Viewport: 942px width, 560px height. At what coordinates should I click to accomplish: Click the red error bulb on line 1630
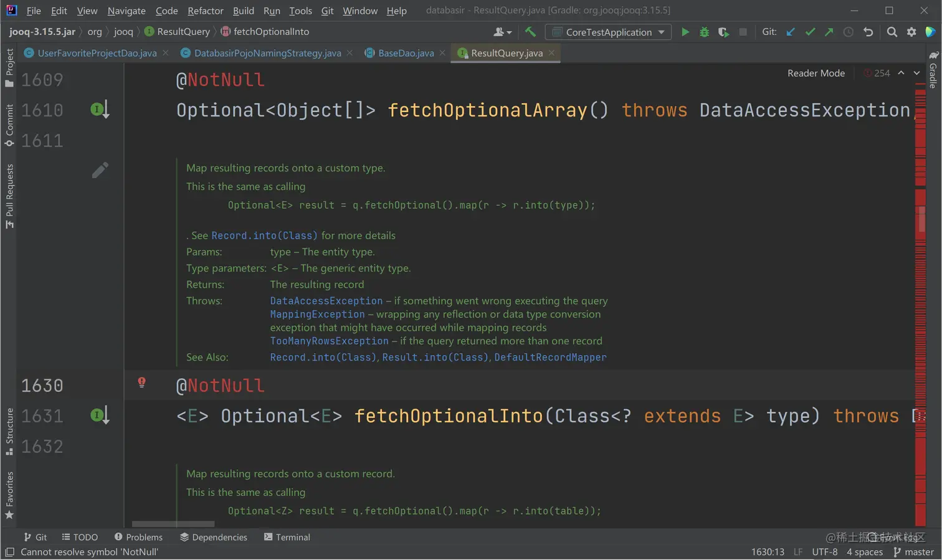(142, 382)
